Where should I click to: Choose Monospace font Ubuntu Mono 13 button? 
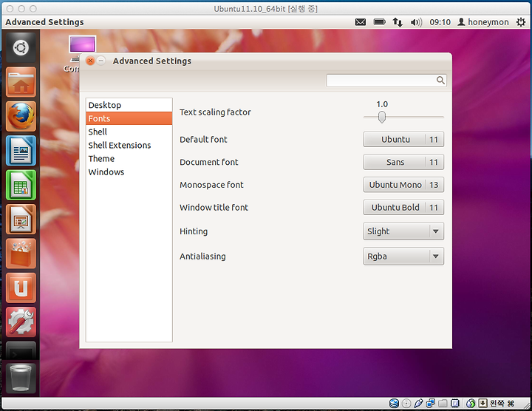pyautogui.click(x=403, y=185)
